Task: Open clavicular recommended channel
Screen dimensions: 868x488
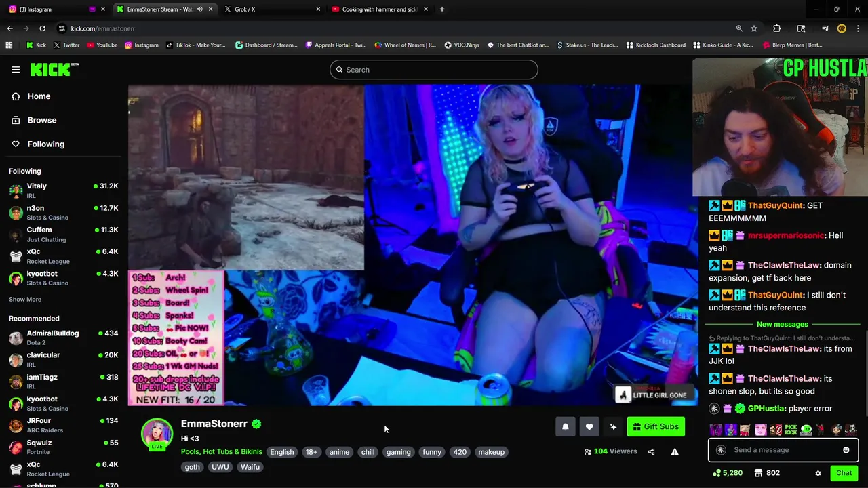Action: click(x=64, y=359)
